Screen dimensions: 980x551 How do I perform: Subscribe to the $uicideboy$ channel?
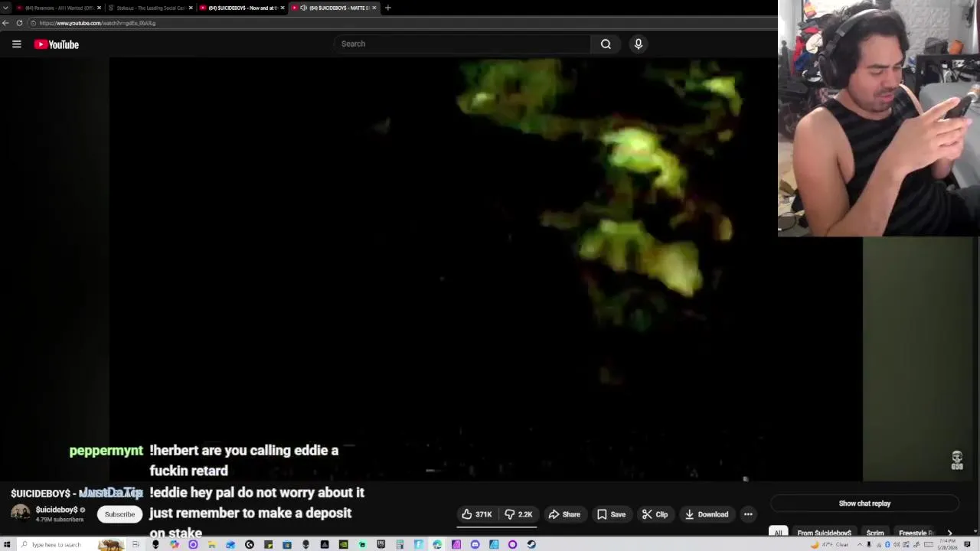click(x=119, y=514)
